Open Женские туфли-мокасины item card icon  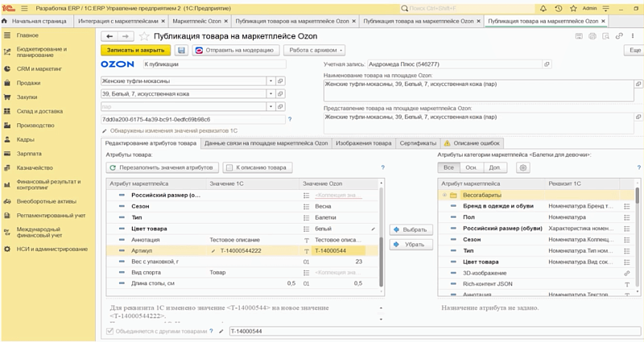click(280, 81)
